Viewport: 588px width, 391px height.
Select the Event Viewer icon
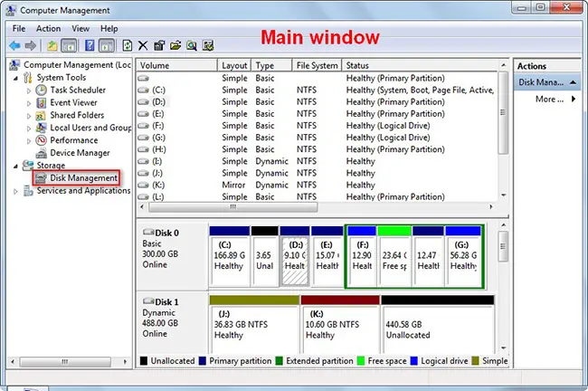coord(41,103)
